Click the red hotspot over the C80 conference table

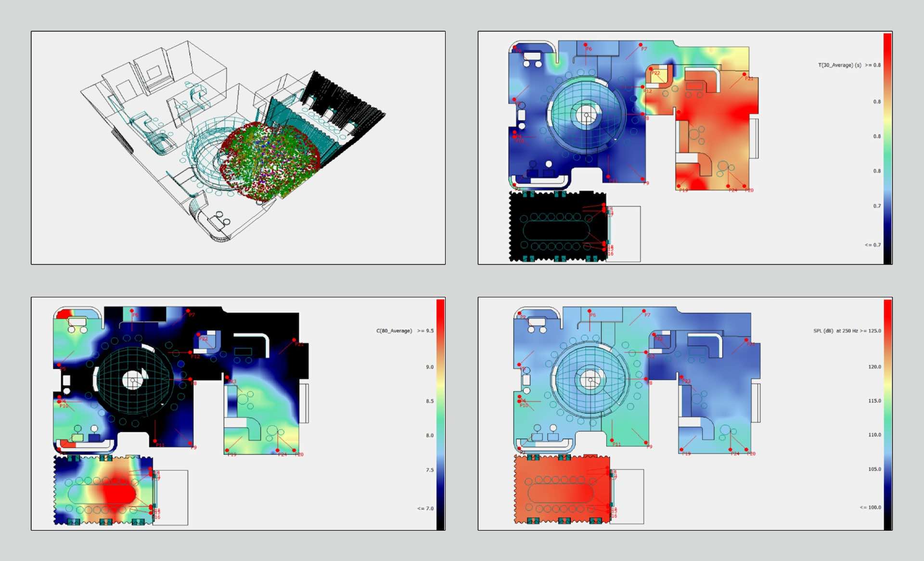coord(118,494)
